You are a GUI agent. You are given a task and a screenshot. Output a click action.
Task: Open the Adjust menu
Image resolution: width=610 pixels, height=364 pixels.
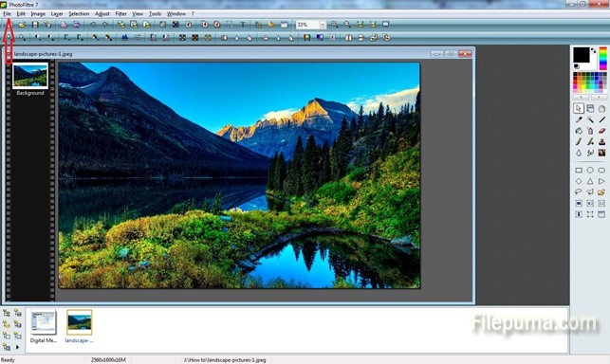pyautogui.click(x=102, y=13)
